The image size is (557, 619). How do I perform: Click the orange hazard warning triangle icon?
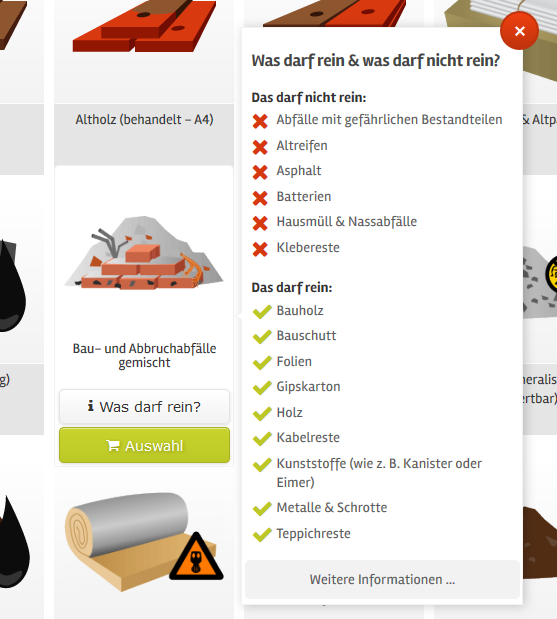[x=196, y=557]
